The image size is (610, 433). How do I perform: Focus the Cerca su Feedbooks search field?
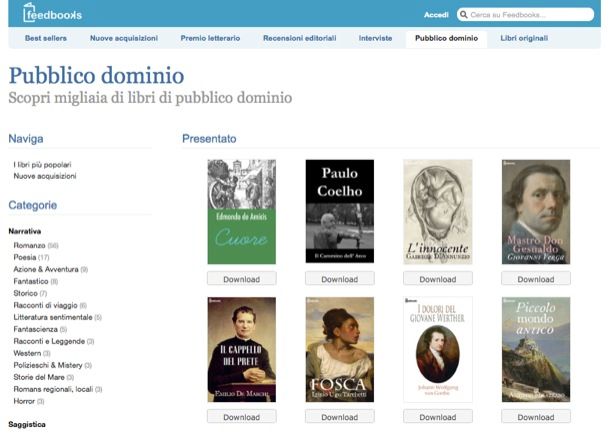pyautogui.click(x=526, y=15)
